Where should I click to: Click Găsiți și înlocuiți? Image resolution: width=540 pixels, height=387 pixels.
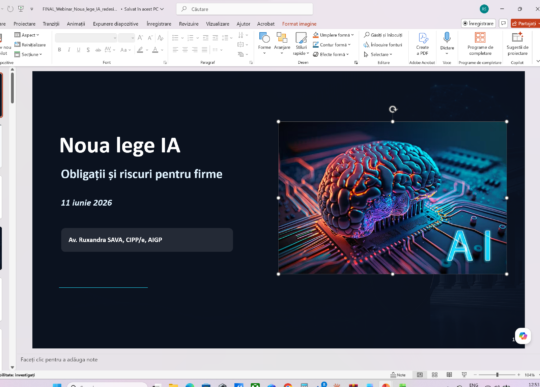[383, 35]
